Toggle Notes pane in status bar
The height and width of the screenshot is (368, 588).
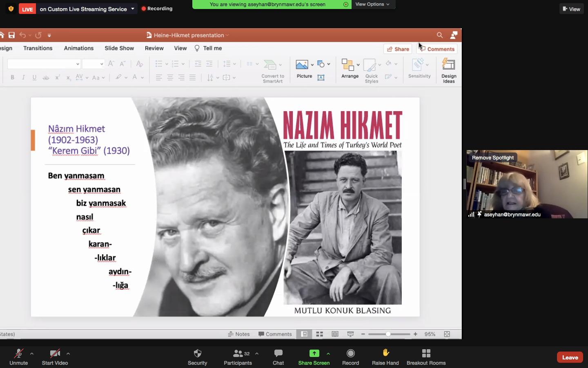239,334
